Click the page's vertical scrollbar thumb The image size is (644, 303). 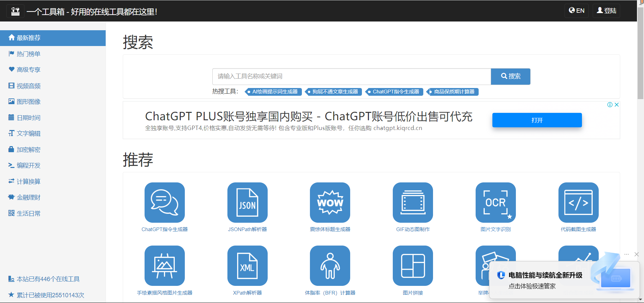[640, 54]
